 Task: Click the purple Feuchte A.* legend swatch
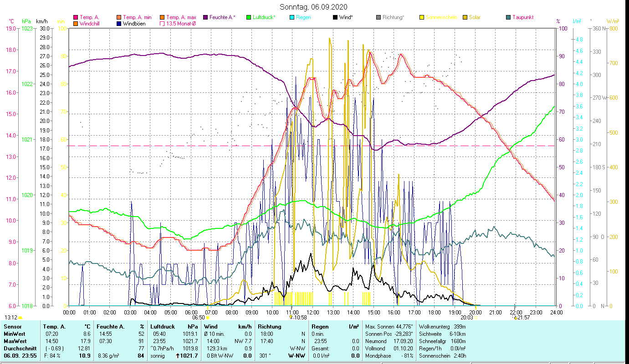tap(205, 18)
